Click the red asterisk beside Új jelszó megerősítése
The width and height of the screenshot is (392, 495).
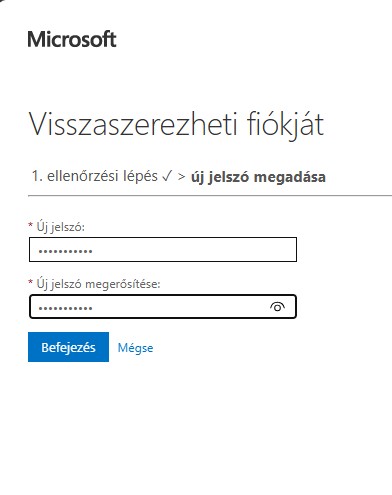pyautogui.click(x=31, y=282)
